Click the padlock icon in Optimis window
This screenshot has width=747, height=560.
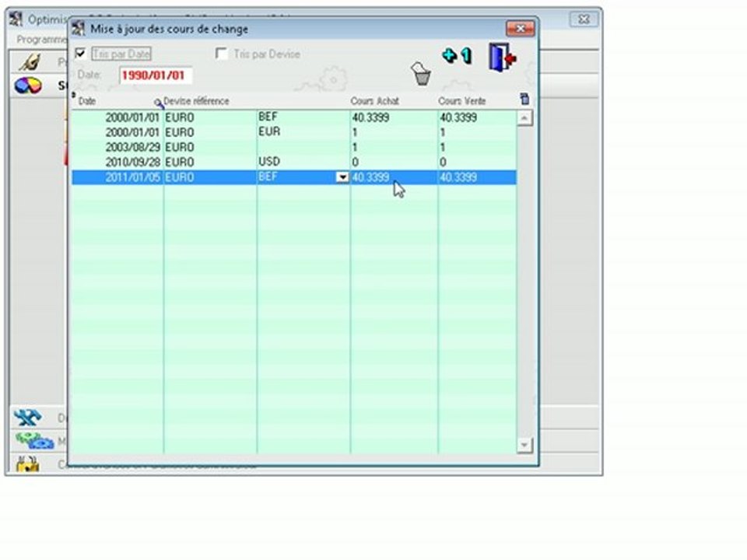[x=28, y=464]
